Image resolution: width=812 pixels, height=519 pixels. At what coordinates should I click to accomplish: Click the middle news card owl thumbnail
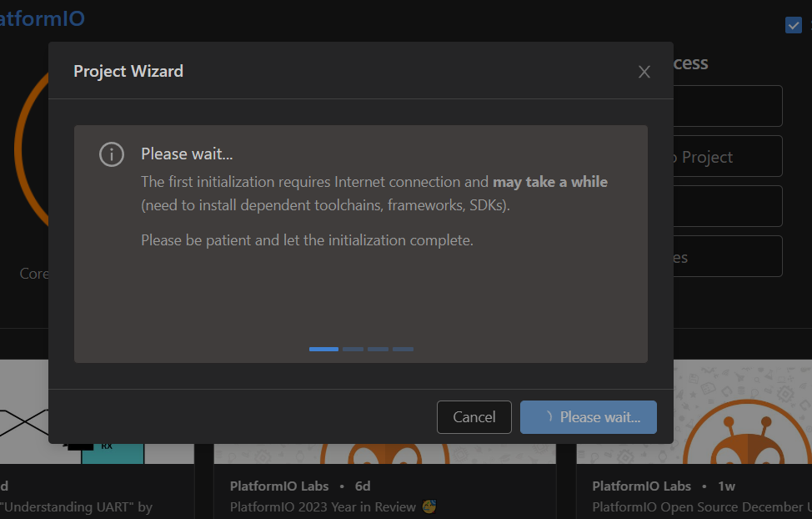pyautogui.click(x=385, y=453)
